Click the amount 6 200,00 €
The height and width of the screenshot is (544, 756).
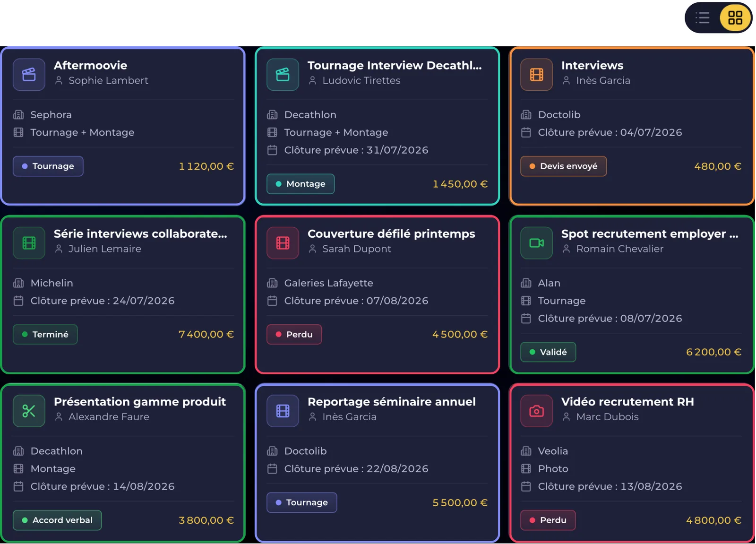pos(714,352)
